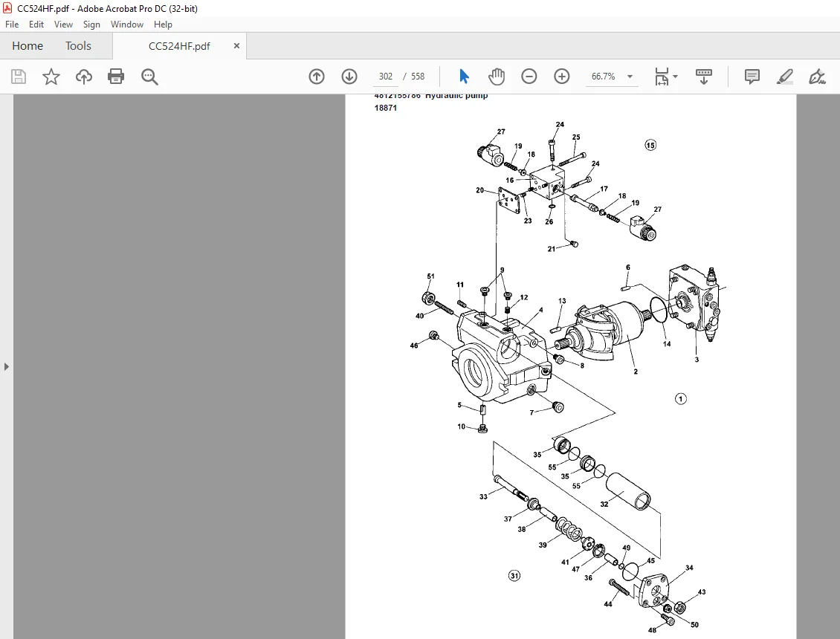The image size is (840, 639).
Task: Click circled callout number 31
Action: pyautogui.click(x=514, y=576)
